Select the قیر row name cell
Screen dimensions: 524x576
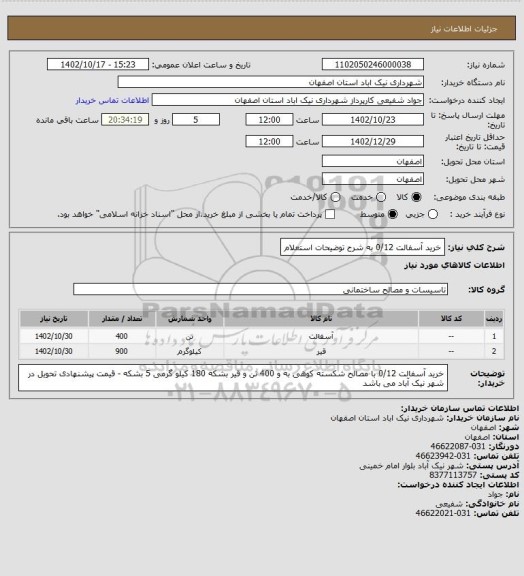[x=321, y=352]
